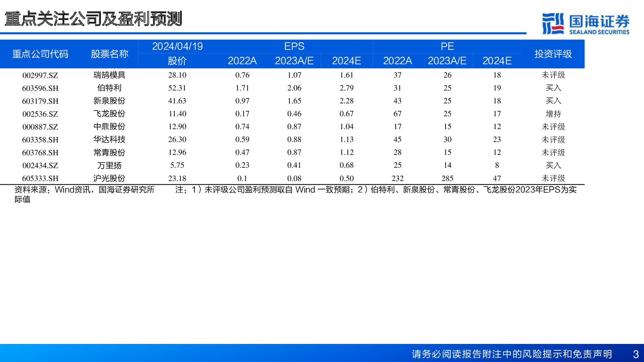Click stock code 603179.SH
The height and width of the screenshot is (362, 644).
pos(40,101)
